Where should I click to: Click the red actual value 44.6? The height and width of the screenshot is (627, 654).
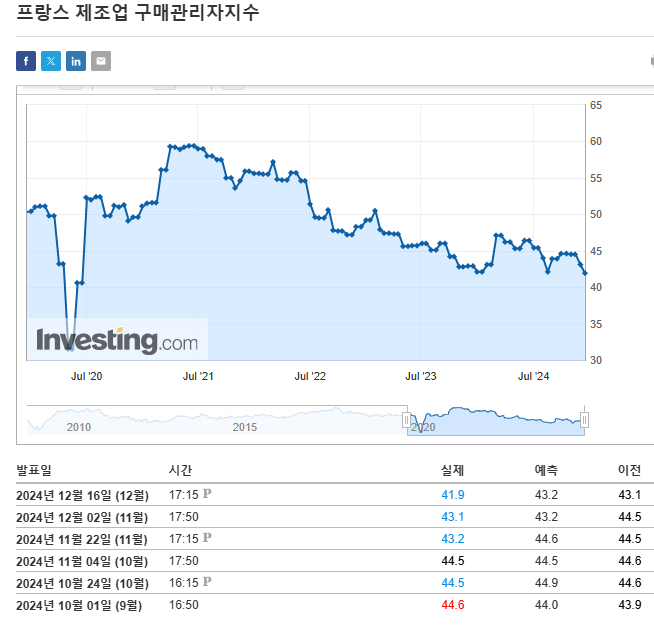click(x=452, y=605)
